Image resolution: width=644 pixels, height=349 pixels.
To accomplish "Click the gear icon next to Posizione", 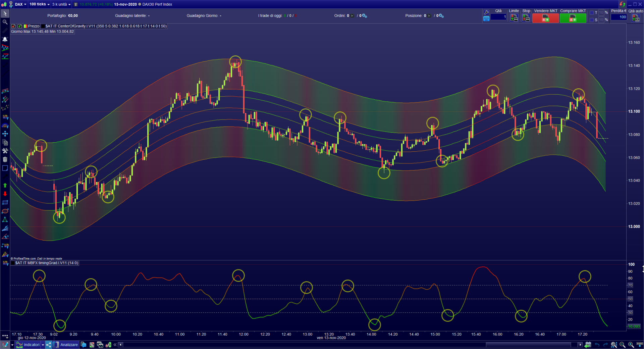I will click(x=441, y=16).
